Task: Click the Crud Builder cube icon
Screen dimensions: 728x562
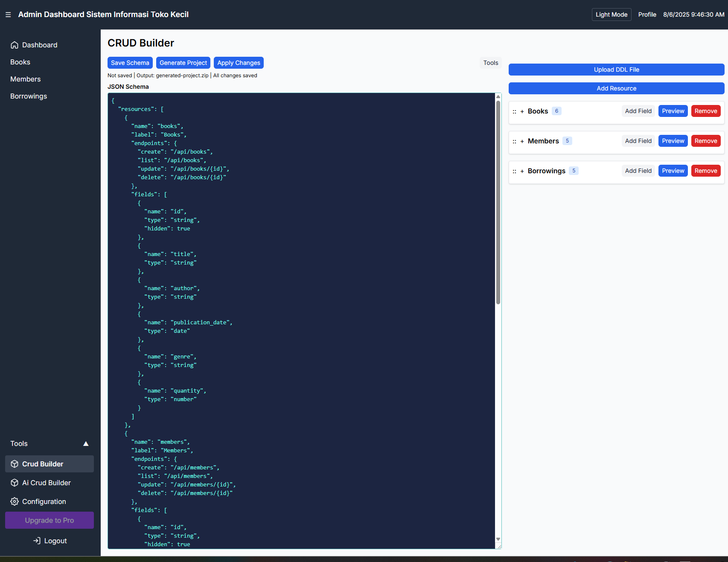Action: [15, 464]
